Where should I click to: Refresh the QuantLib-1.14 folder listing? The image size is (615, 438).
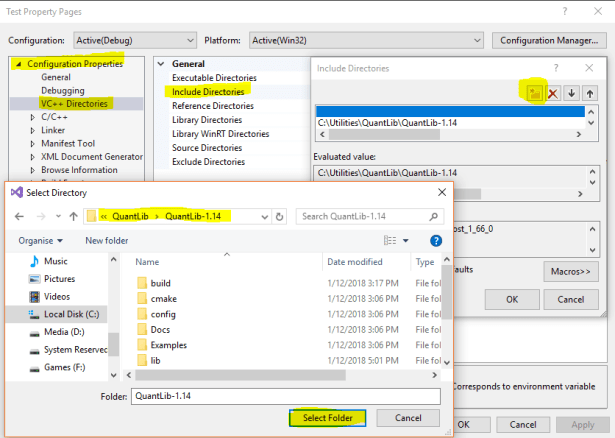coord(279,216)
